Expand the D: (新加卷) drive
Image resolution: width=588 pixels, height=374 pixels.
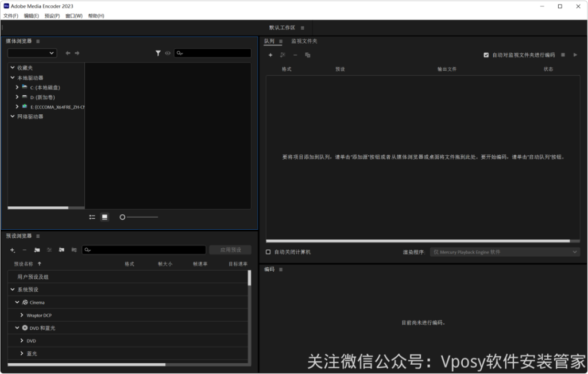point(17,97)
